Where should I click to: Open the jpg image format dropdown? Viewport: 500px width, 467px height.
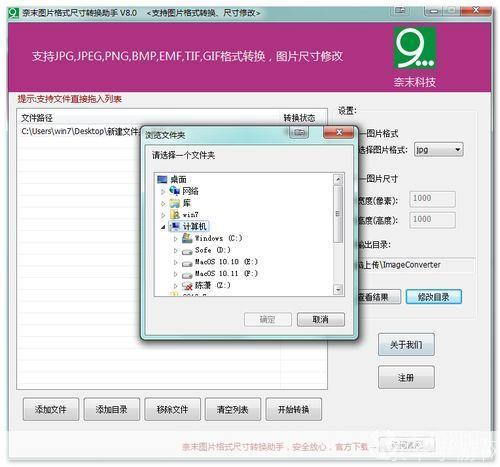(438, 150)
